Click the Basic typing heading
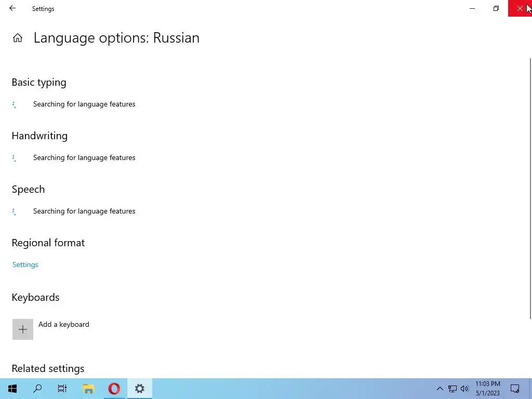Screen dimensions: 532x399 coord(39,83)
